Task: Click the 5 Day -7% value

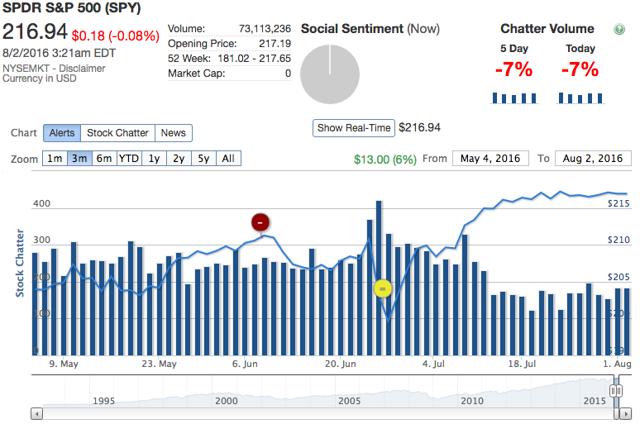Action: tap(514, 69)
